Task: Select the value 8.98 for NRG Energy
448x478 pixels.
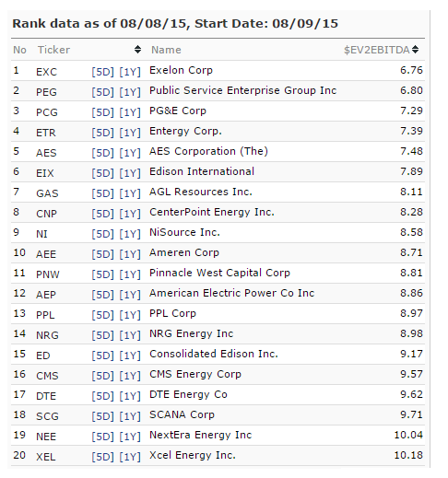Action: (x=411, y=333)
